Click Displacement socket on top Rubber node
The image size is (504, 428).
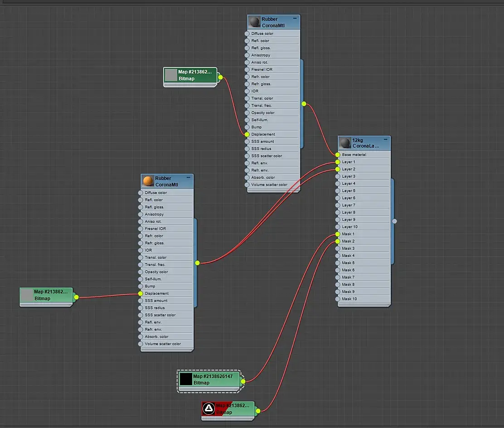click(247, 134)
